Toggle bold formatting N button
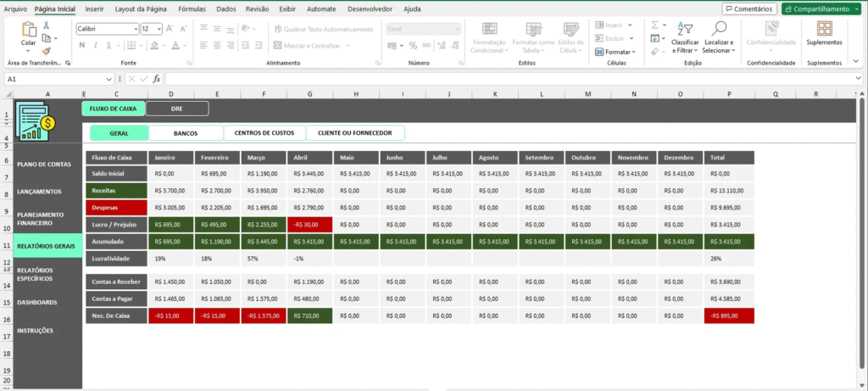The height and width of the screenshot is (391, 868). pos(81,46)
